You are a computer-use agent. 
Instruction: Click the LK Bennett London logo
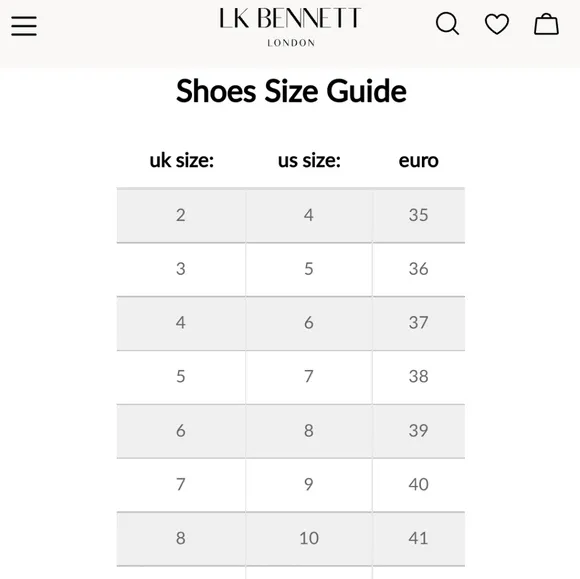click(x=290, y=27)
